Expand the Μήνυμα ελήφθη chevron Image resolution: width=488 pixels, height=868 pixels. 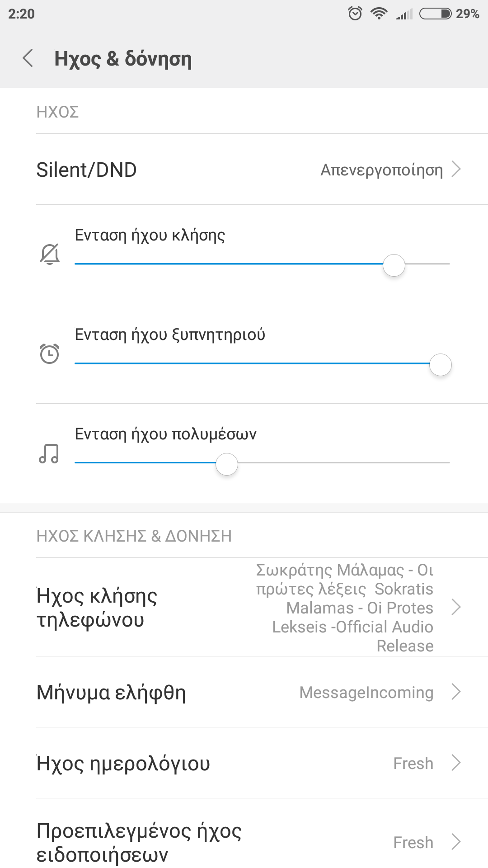point(456,692)
